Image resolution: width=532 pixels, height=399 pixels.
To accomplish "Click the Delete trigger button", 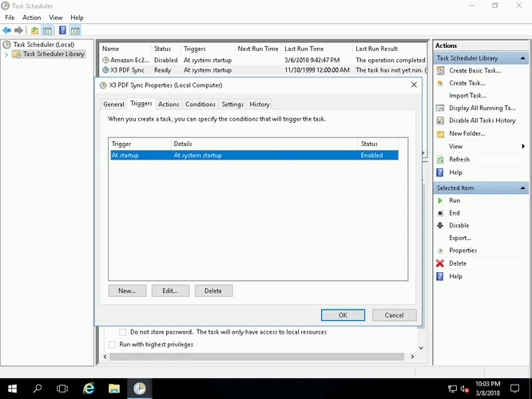I will (x=213, y=290).
